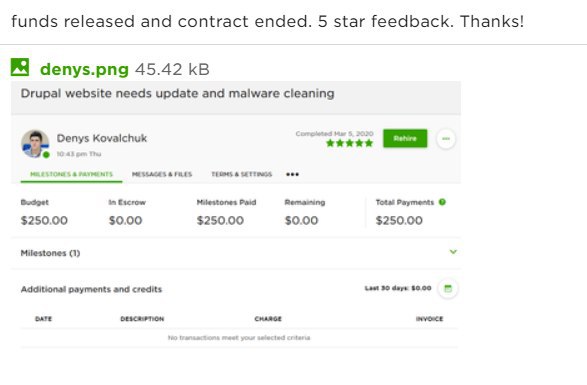Image resolution: width=587 pixels, height=385 pixels.
Task: Open the denys.png attachment link
Action: click(84, 69)
